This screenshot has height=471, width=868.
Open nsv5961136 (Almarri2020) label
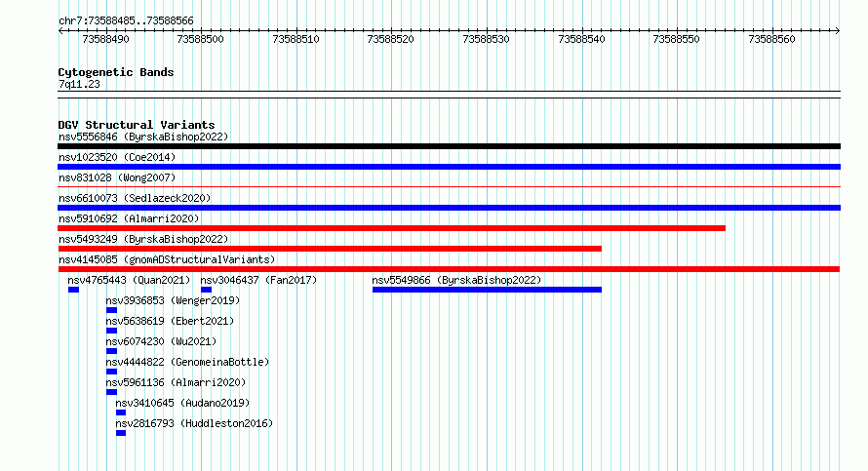tap(176, 382)
